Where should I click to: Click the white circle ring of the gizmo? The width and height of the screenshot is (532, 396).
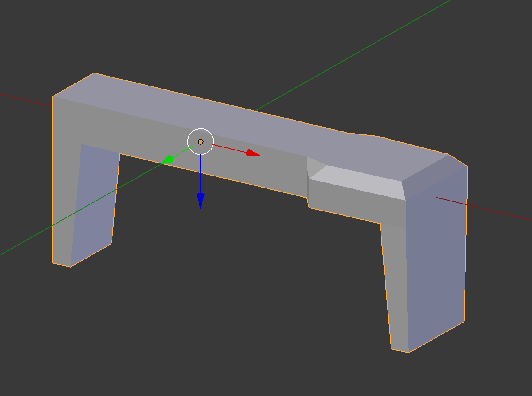pyautogui.click(x=200, y=129)
